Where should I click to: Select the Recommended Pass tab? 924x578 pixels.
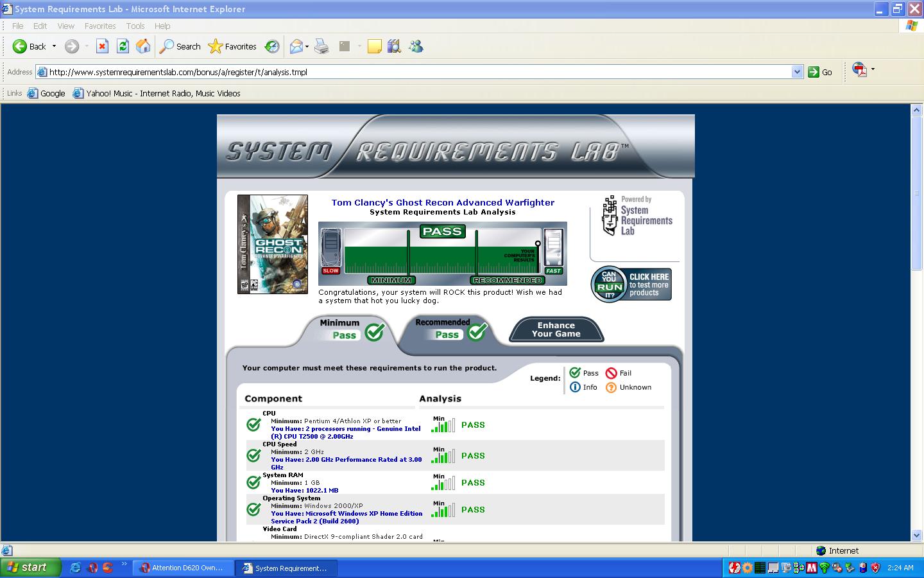451,329
